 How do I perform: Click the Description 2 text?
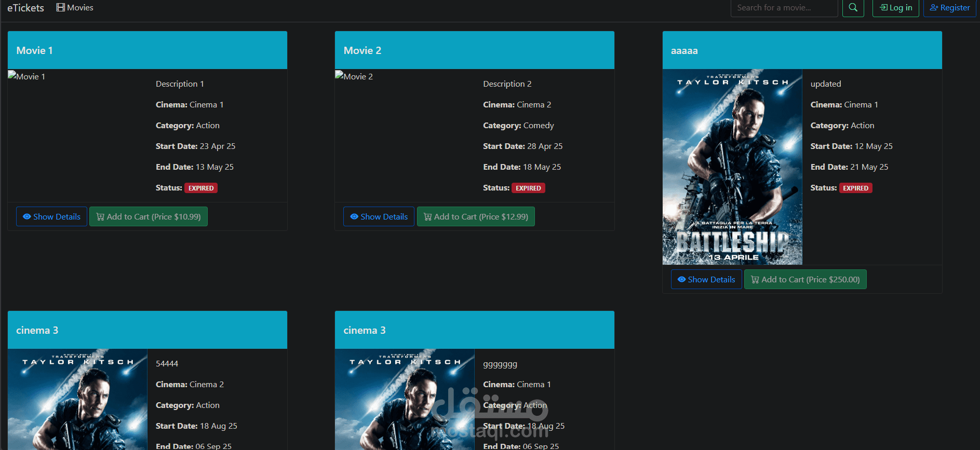[507, 84]
